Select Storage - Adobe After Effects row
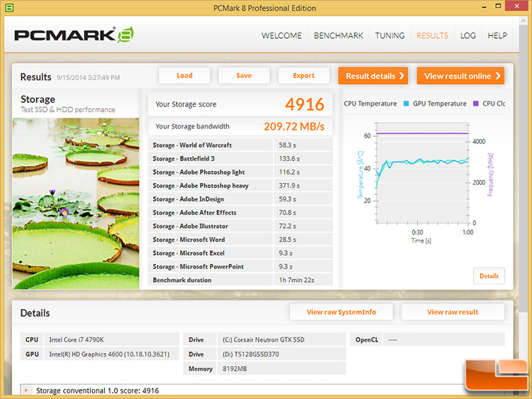The image size is (532, 399). point(240,213)
